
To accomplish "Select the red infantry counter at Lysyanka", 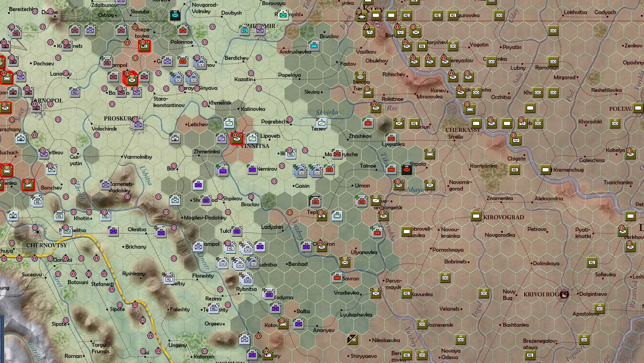I will [391, 139].
